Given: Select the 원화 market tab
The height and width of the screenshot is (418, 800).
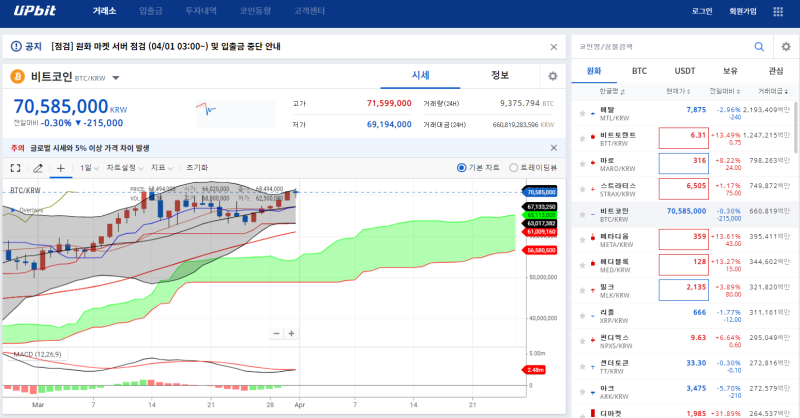Looking at the screenshot, I should coord(594,71).
